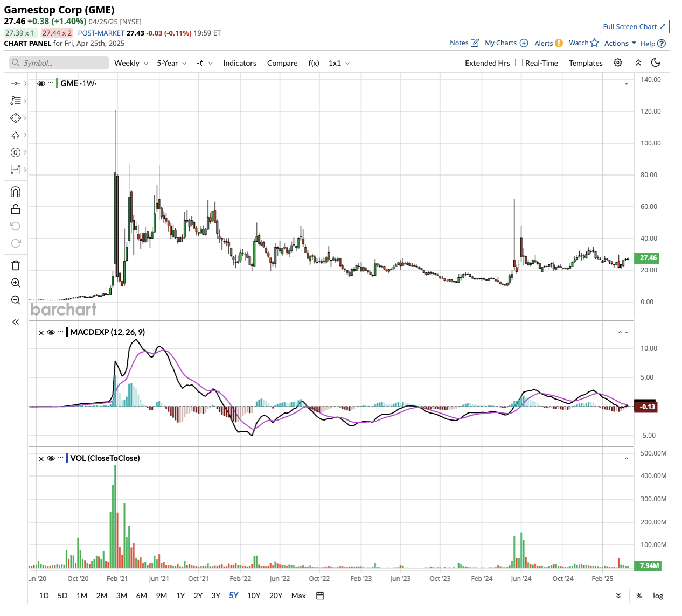This screenshot has width=682, height=616.
Task: Open the candlestick chart type dropdown
Action: pyautogui.click(x=204, y=63)
